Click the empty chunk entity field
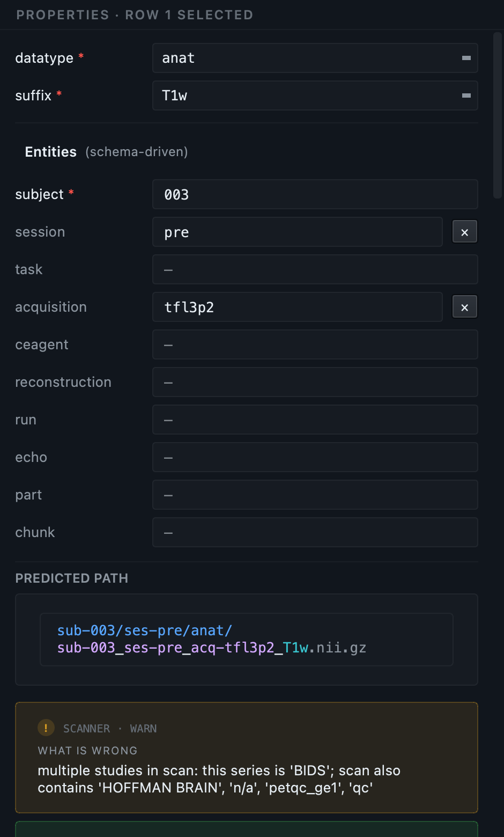The height and width of the screenshot is (837, 504). [315, 532]
